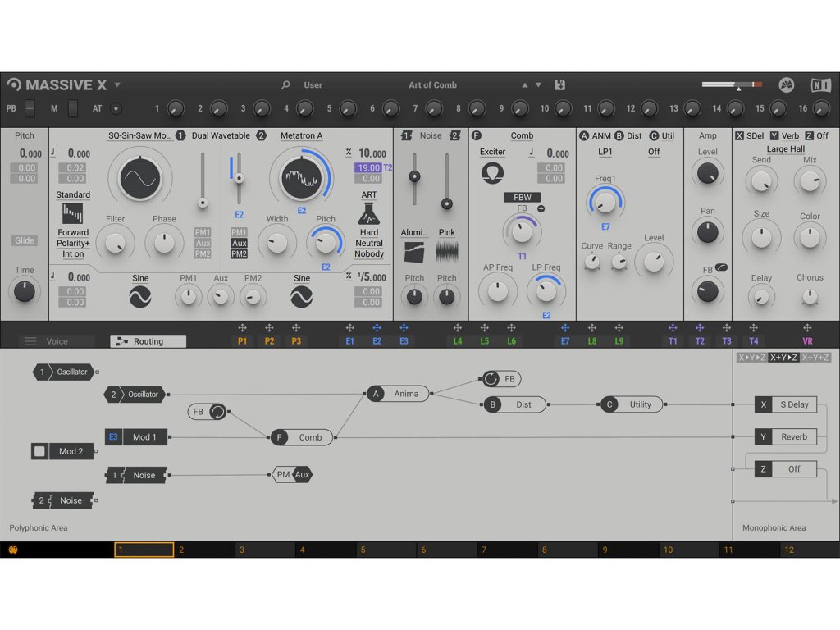Click the move handle above T1
Viewport: 840px width, 630px height.
[673, 328]
